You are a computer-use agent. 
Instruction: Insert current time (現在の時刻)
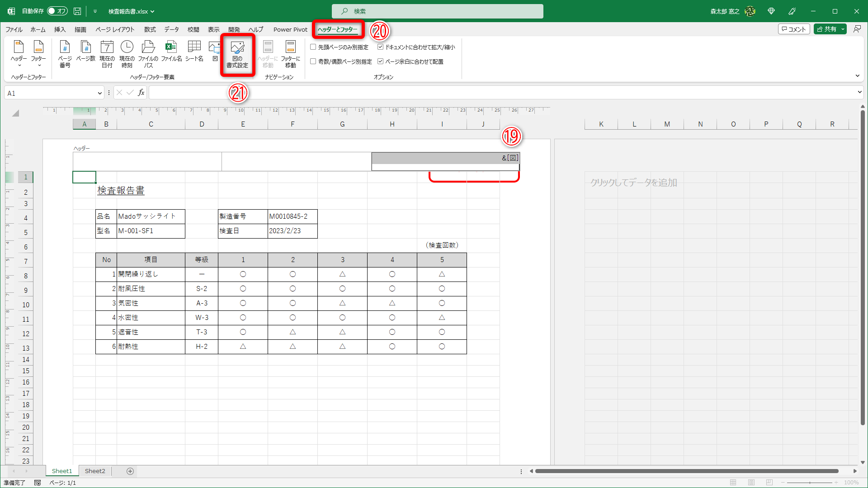[127, 53]
